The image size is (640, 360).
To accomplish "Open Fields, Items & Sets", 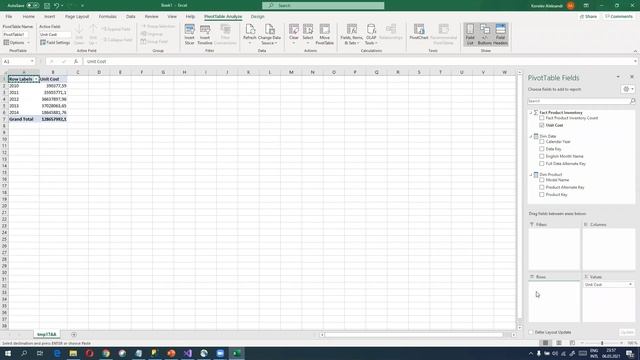I will 351,34.
